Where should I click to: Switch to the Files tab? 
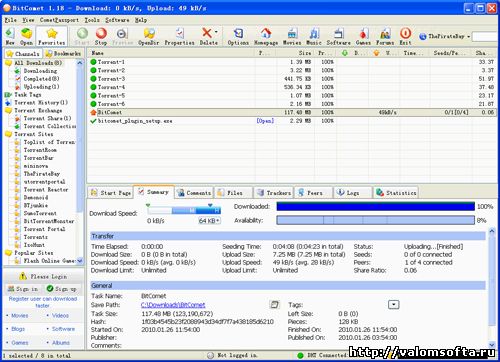233,193
